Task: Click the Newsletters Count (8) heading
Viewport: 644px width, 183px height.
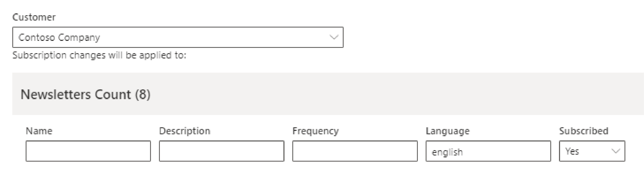Action: [x=85, y=95]
